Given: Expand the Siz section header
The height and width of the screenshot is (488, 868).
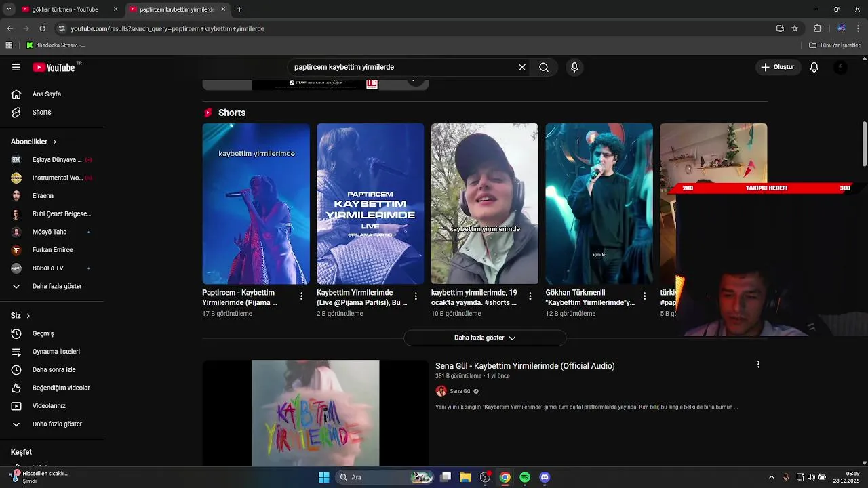Looking at the screenshot, I should click(x=20, y=316).
